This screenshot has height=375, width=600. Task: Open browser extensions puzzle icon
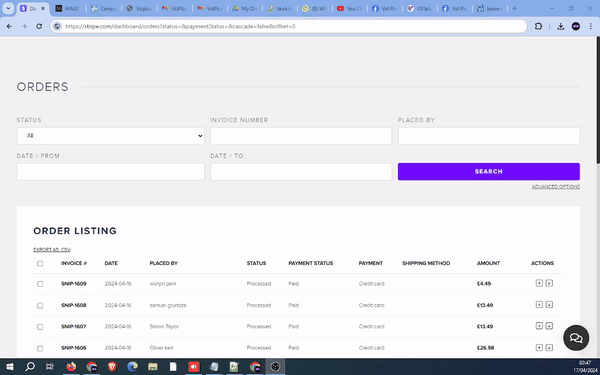[x=538, y=26]
